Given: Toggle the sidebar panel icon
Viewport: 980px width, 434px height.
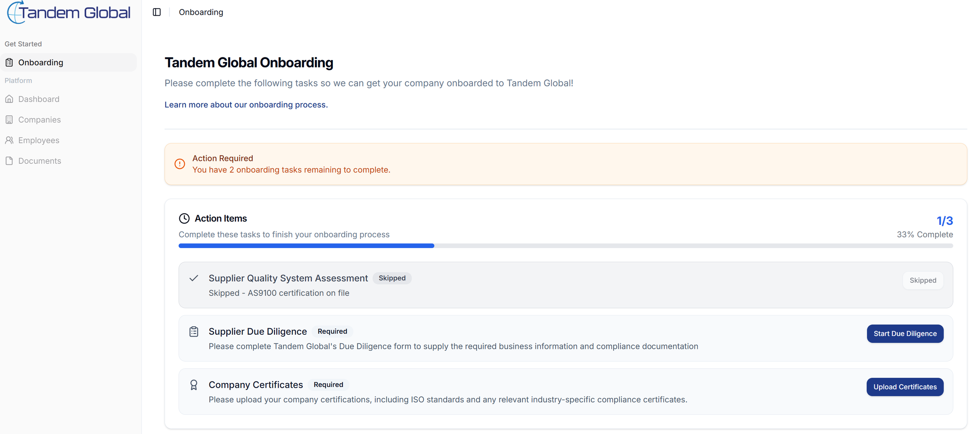Looking at the screenshot, I should point(156,12).
